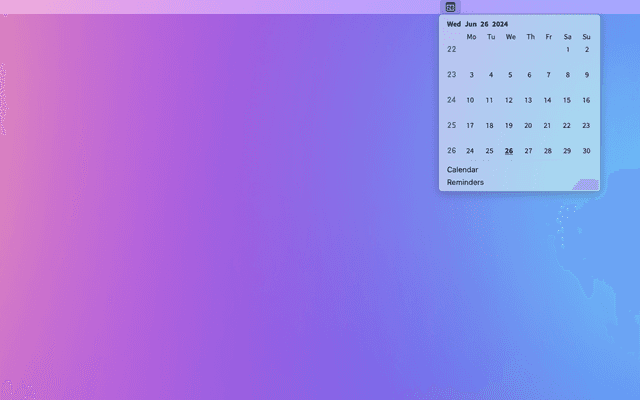Image resolution: width=640 pixels, height=400 pixels.
Task: Open the Reminders menu entry
Action: tap(465, 182)
